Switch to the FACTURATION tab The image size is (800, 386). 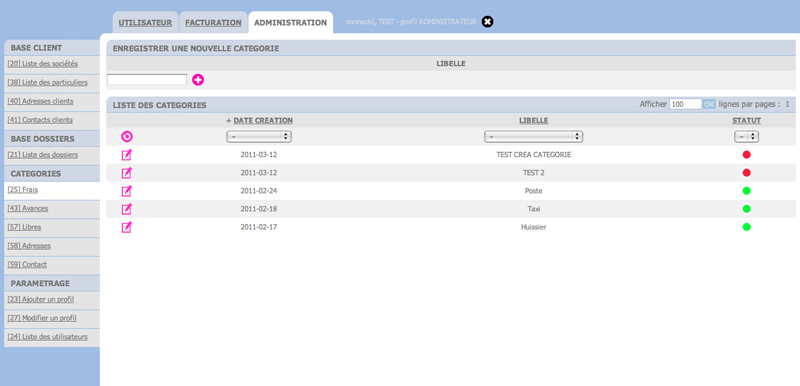point(213,22)
